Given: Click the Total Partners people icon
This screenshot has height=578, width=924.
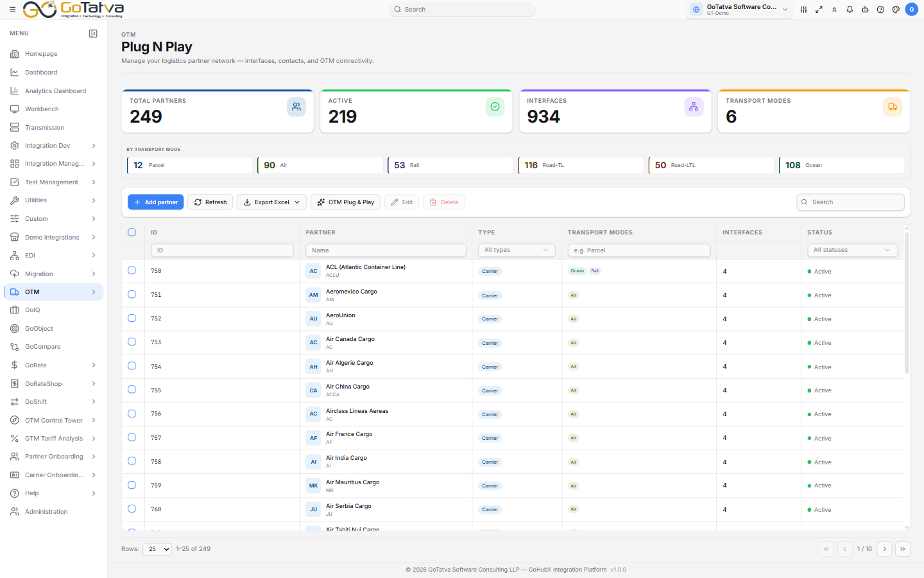Looking at the screenshot, I should click(x=296, y=107).
